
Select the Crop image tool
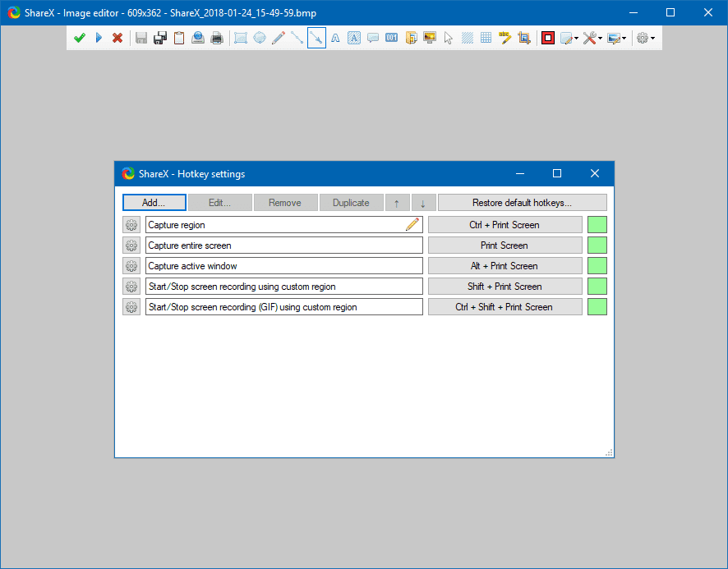click(x=524, y=38)
